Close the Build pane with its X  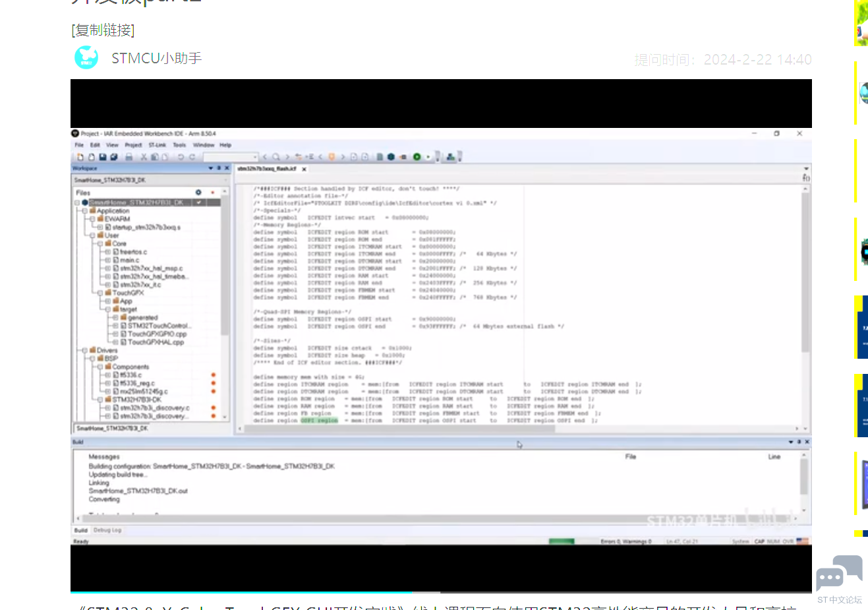pos(807,442)
